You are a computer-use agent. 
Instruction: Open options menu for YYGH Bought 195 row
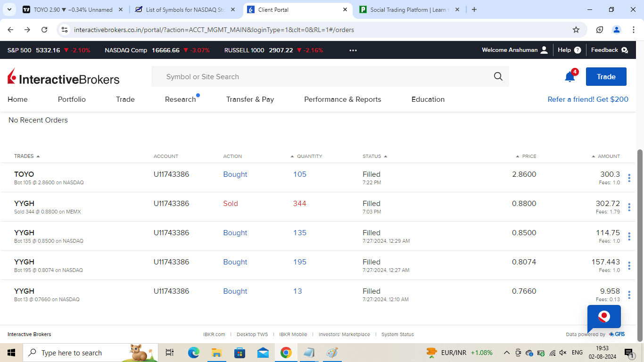click(x=629, y=266)
